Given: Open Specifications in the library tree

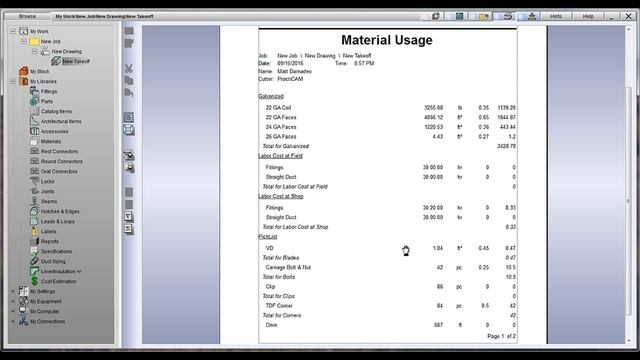Looking at the screenshot, I should click(x=56, y=251).
